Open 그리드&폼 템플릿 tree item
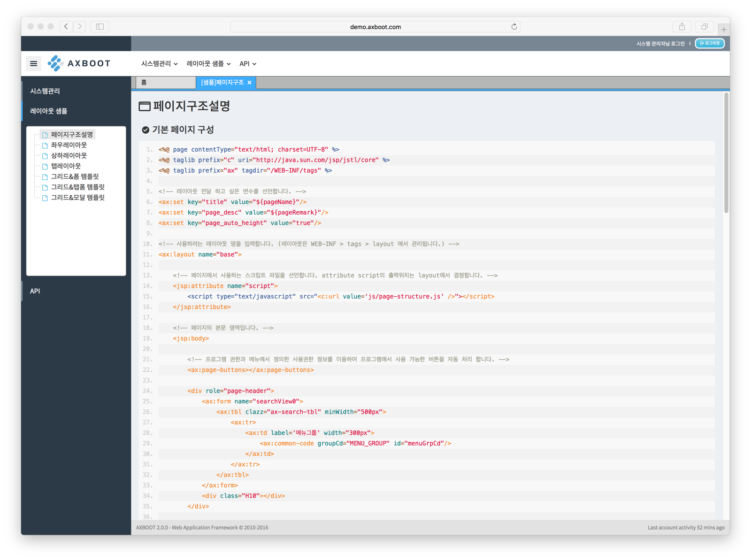751x560 pixels. [75, 177]
